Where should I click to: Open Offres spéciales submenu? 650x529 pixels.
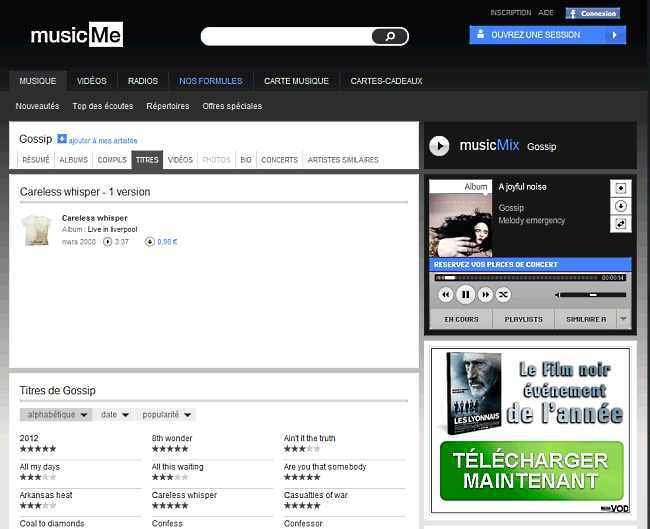click(x=232, y=106)
